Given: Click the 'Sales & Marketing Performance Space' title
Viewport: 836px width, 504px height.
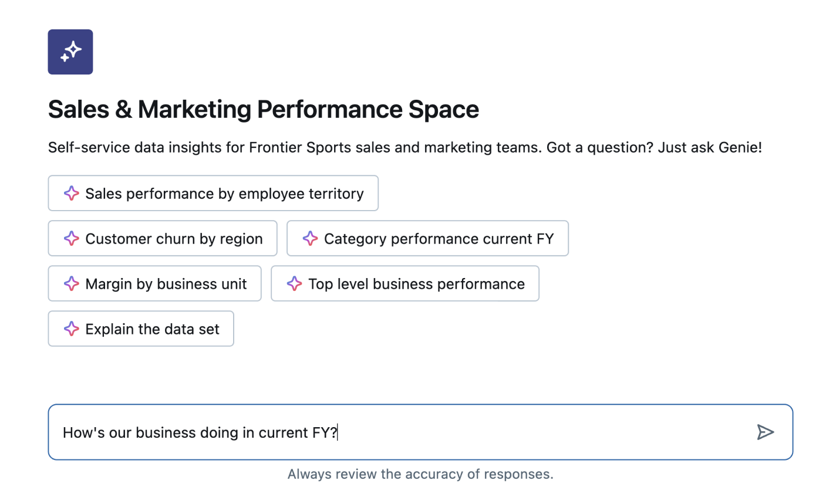Looking at the screenshot, I should pos(263,110).
